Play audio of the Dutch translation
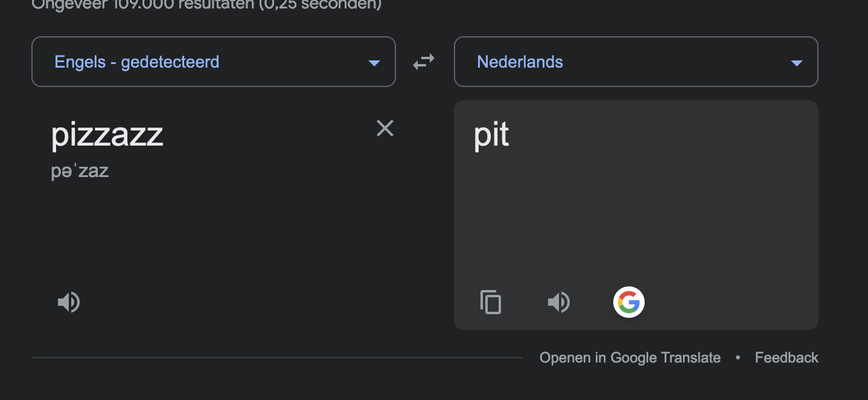 tap(559, 302)
